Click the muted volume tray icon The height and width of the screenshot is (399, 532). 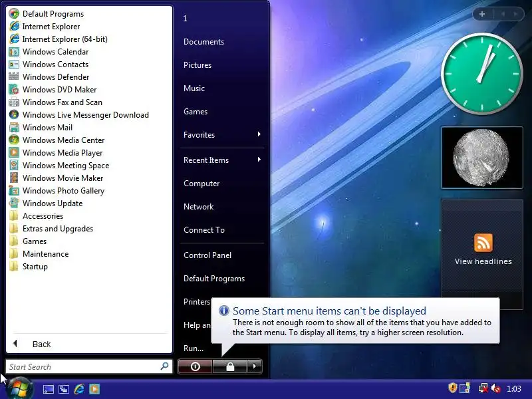click(496, 388)
